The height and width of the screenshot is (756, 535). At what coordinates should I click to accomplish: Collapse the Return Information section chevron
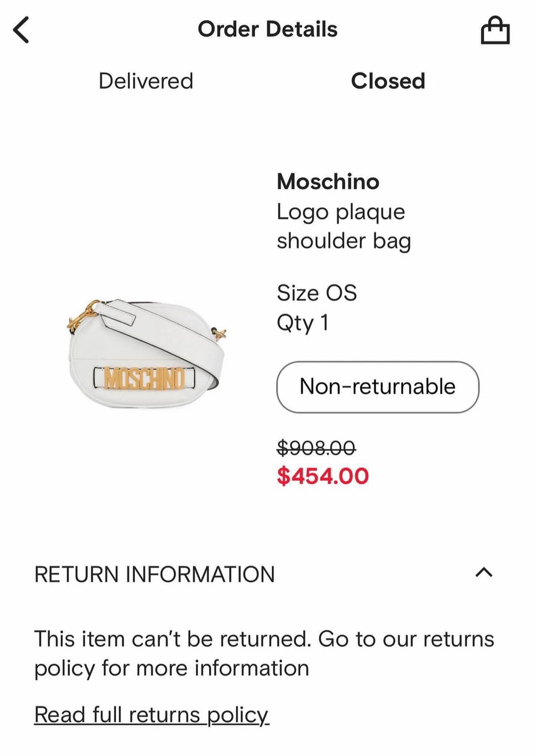pyautogui.click(x=483, y=574)
